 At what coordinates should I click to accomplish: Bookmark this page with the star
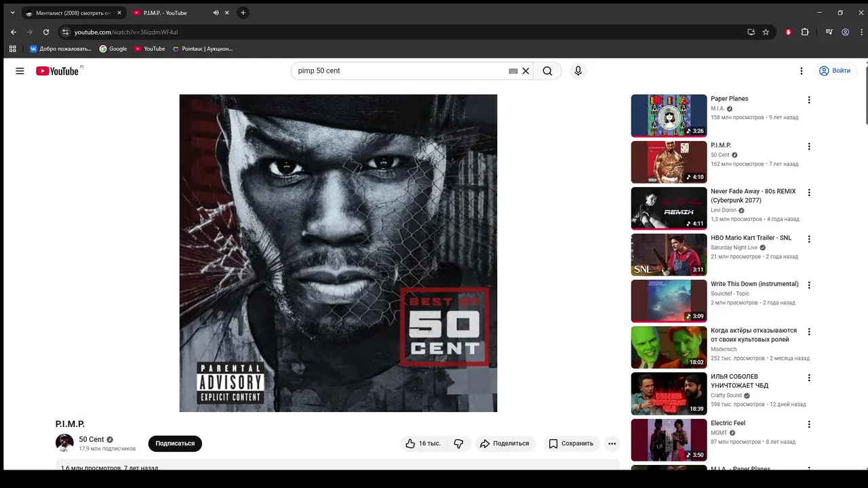pos(766,32)
